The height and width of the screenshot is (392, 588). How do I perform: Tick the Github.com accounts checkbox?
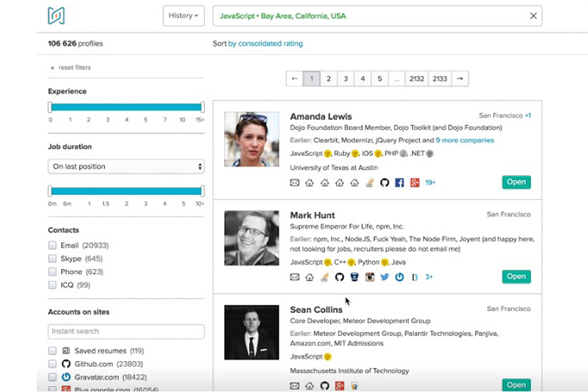pos(53,364)
